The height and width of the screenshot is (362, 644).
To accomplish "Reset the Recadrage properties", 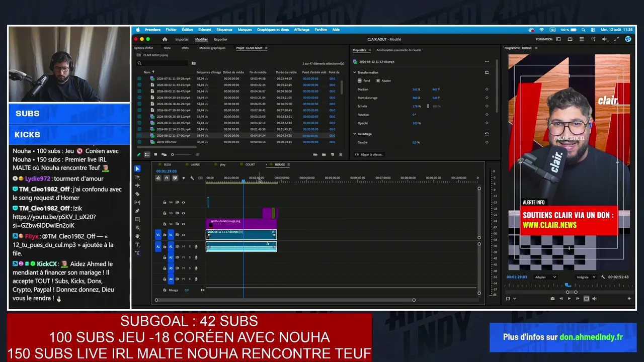I will click(487, 134).
